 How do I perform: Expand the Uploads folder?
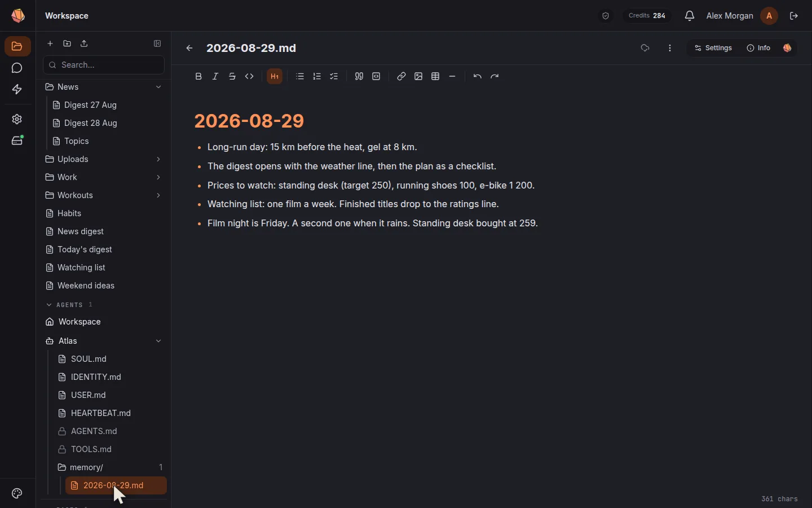tap(158, 159)
